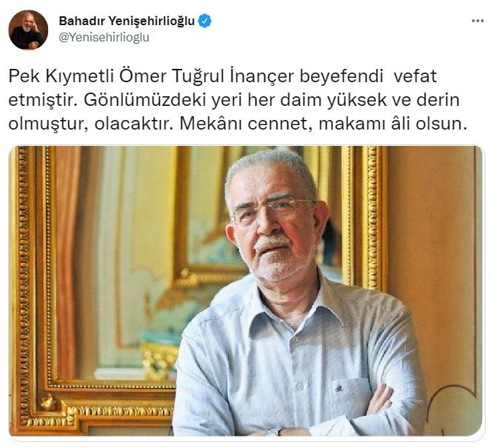Click the display name Bahadır Yenişehirlioğlu
This screenshot has width=490, height=448.
pyautogui.click(x=127, y=21)
